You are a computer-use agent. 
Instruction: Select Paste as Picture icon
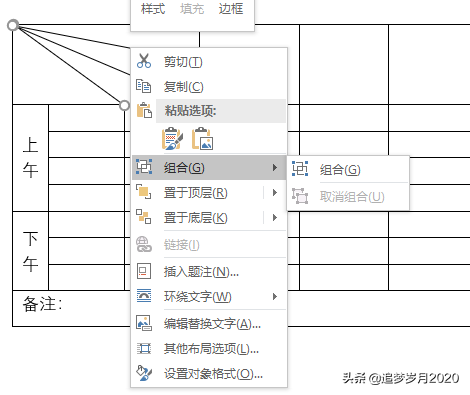(x=202, y=138)
